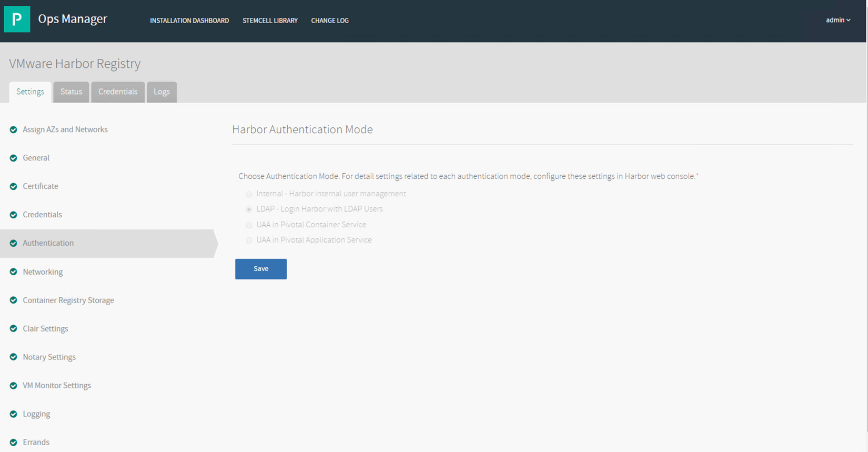The height and width of the screenshot is (452, 868).
Task: Select UAA in Pivotal Application Service radio
Action: pos(249,240)
